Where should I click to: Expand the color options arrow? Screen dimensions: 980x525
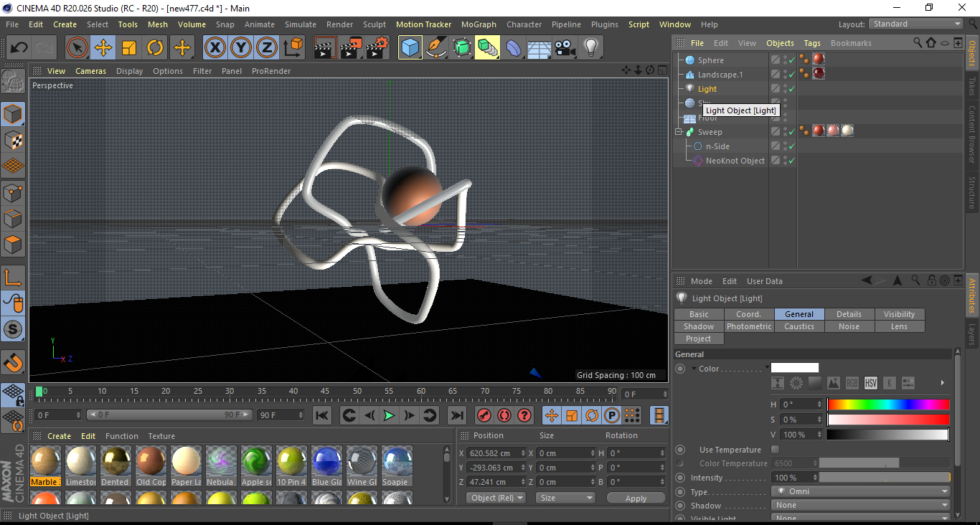[942, 383]
